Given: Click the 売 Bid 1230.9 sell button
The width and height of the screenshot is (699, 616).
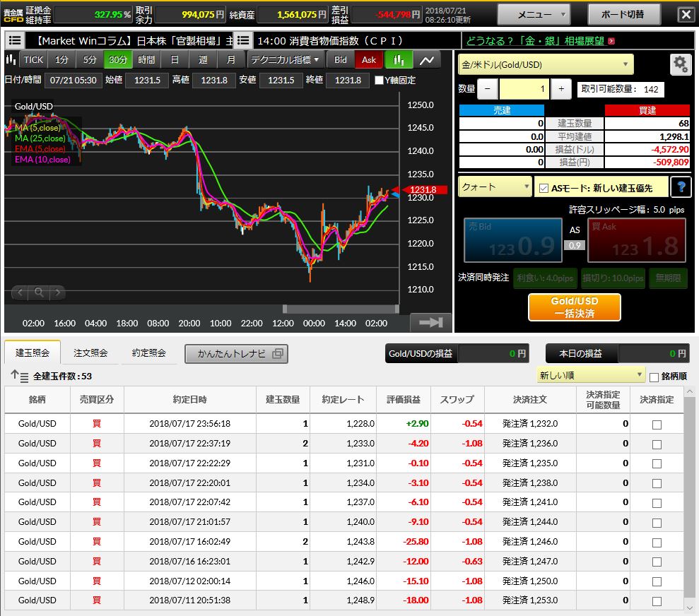Looking at the screenshot, I should (x=512, y=240).
